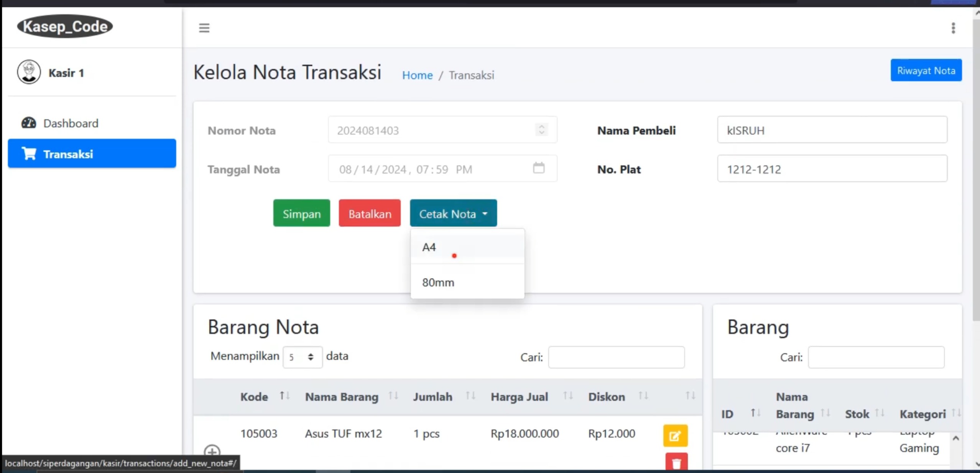Screen dimensions: 980x473
Task: Open Riwayat Nota
Action: coord(926,70)
